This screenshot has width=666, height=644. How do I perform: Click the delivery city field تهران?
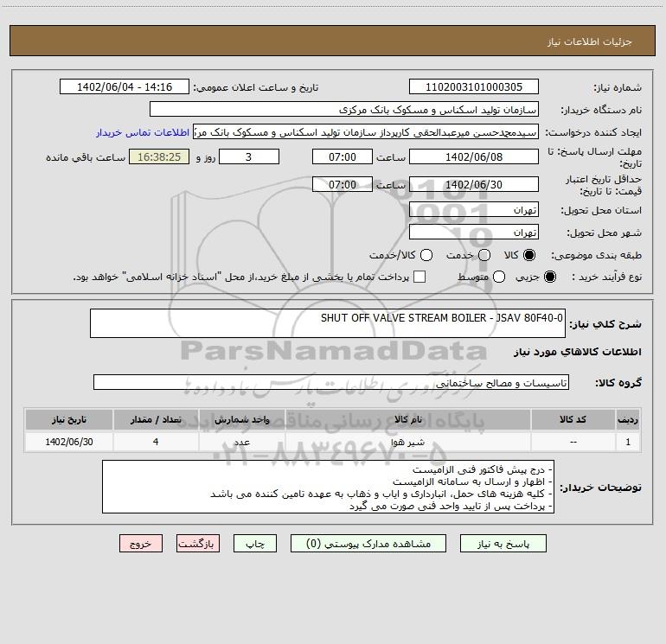(x=474, y=233)
